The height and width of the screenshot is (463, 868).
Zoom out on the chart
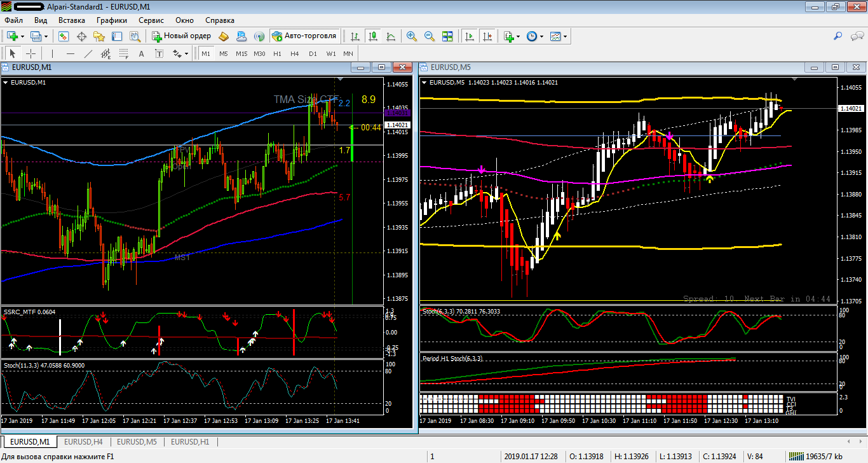[430, 36]
